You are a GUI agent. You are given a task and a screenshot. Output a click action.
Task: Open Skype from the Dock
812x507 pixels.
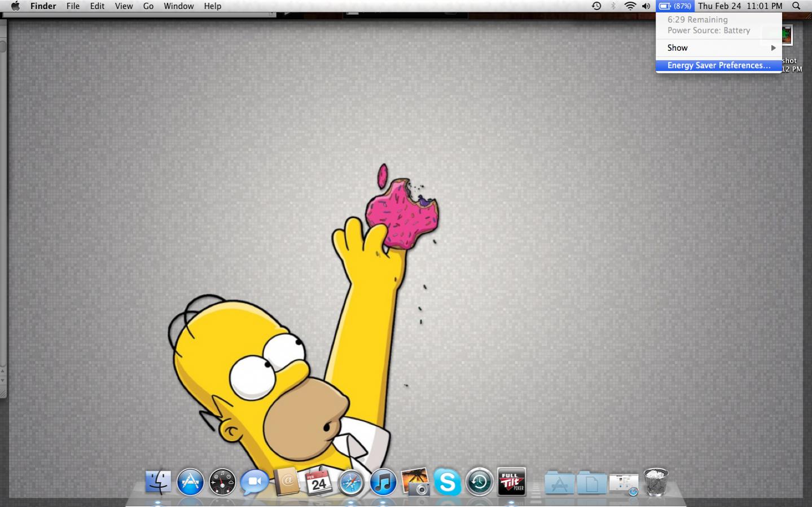click(447, 483)
